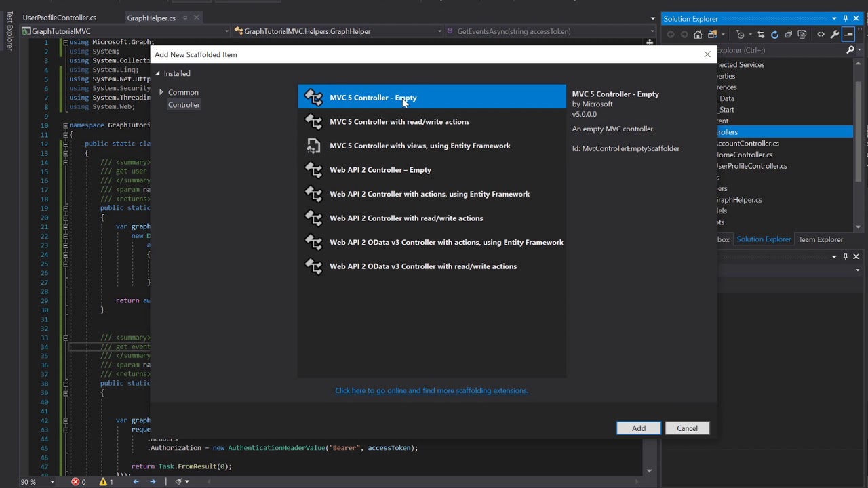Open Pending Changes Filter dropdown arrow
Screen dimensions: 868x488
pyautogui.click(x=750, y=35)
